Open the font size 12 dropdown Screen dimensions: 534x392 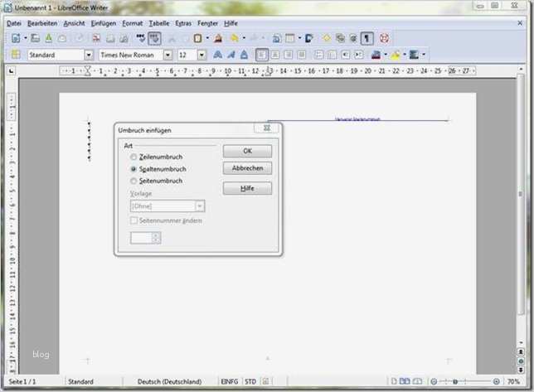pos(201,55)
